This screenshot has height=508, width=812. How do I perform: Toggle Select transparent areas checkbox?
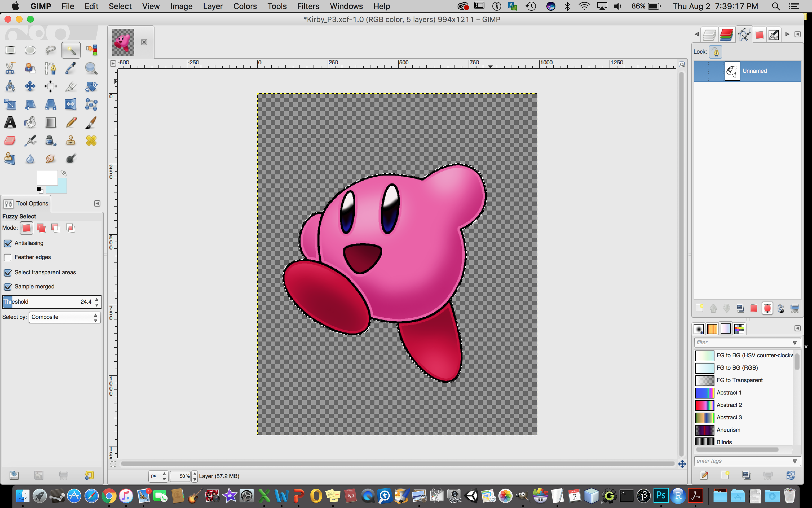click(x=8, y=272)
